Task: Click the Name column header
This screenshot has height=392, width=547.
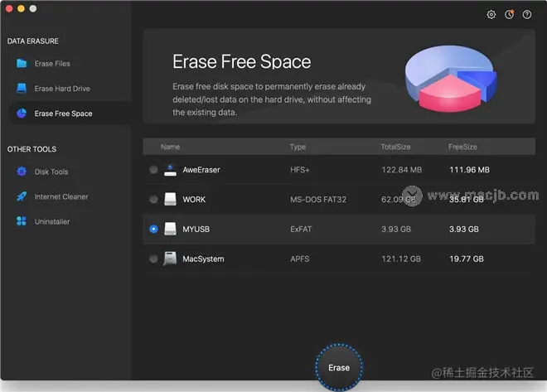Action: [x=170, y=147]
